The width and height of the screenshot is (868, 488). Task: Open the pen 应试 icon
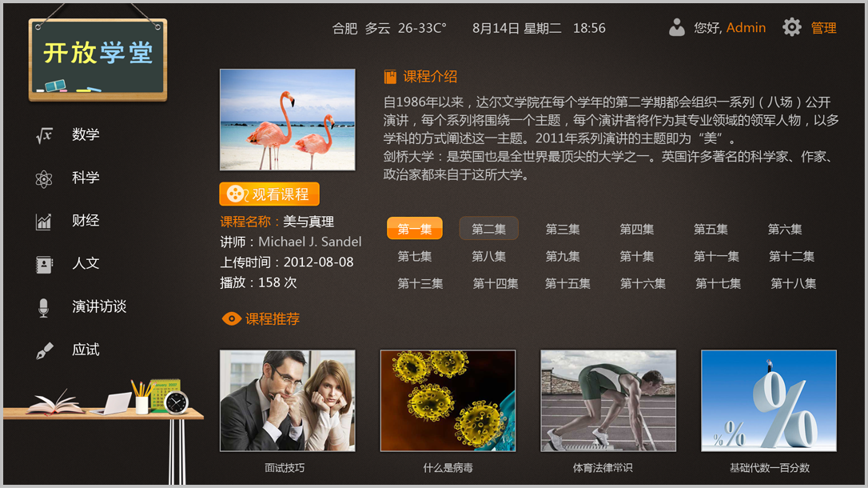(x=44, y=350)
